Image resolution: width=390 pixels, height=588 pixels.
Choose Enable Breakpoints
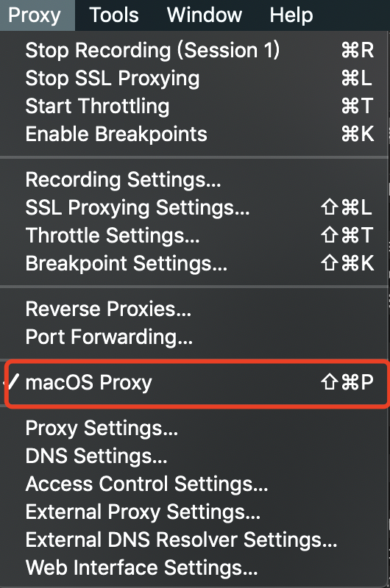point(194,134)
